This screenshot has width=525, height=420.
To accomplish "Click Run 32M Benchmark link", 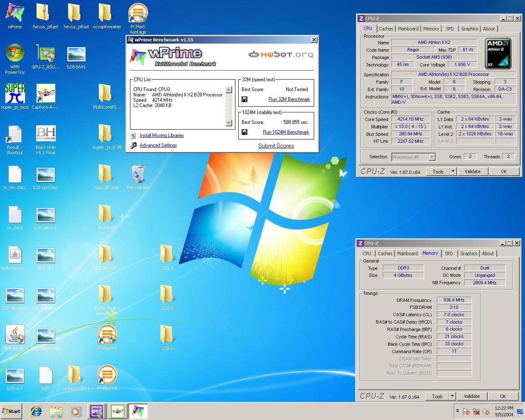I will point(289,99).
